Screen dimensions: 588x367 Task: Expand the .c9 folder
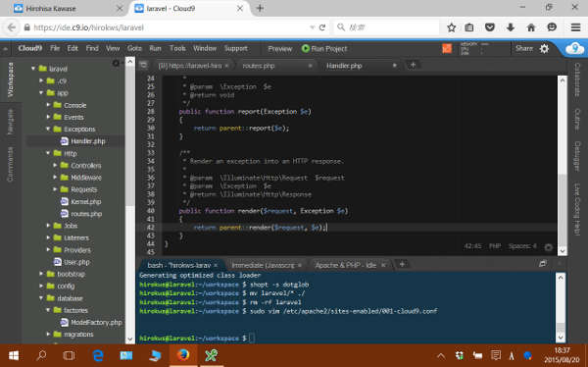pyautogui.click(x=41, y=80)
